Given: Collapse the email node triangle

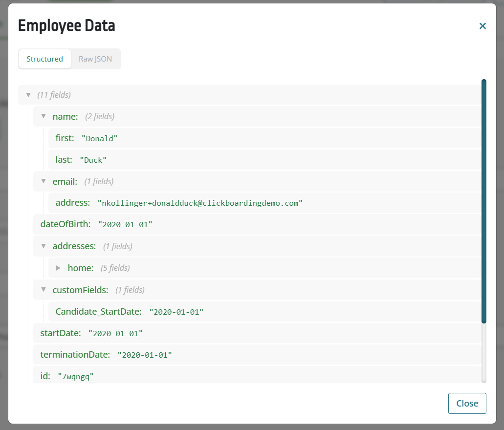Looking at the screenshot, I should coord(44,181).
